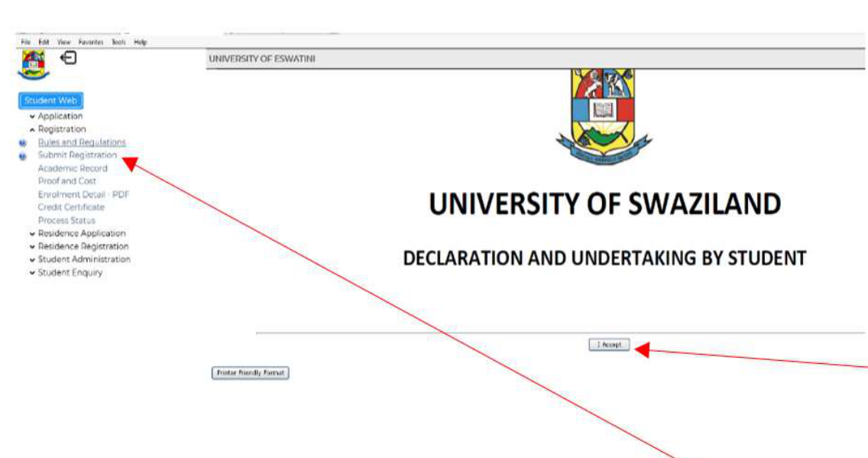The image size is (868, 458).
Task: Open the Tools menu
Action: [x=118, y=42]
